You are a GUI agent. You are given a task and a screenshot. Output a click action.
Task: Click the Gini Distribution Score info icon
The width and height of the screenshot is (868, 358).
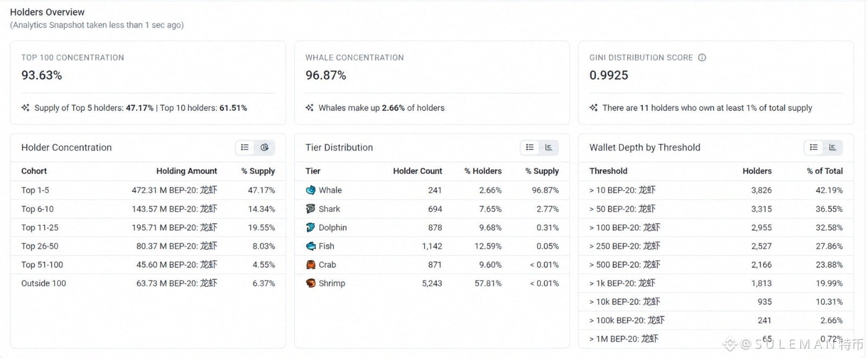tap(702, 58)
